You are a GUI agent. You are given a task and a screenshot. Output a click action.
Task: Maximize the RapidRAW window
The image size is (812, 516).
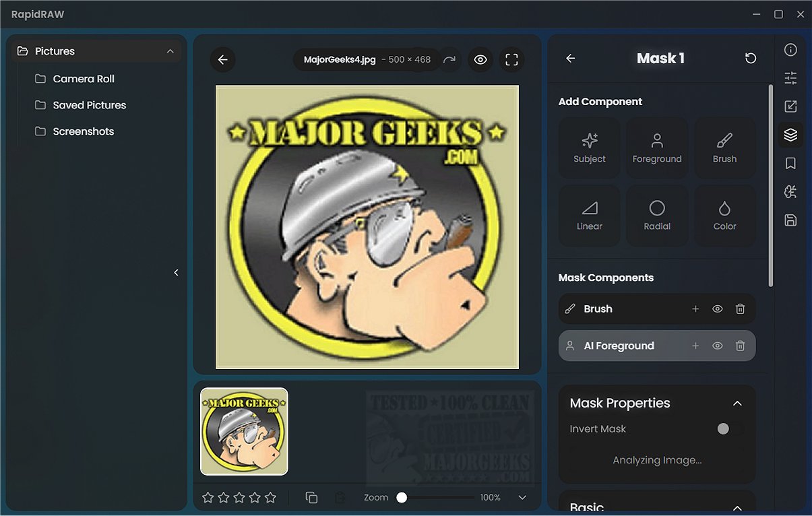click(778, 14)
